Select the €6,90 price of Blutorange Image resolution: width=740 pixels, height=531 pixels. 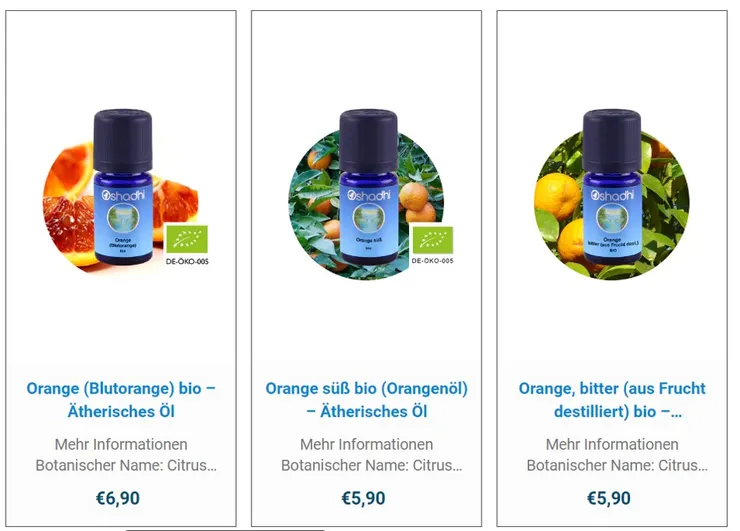pyautogui.click(x=118, y=498)
